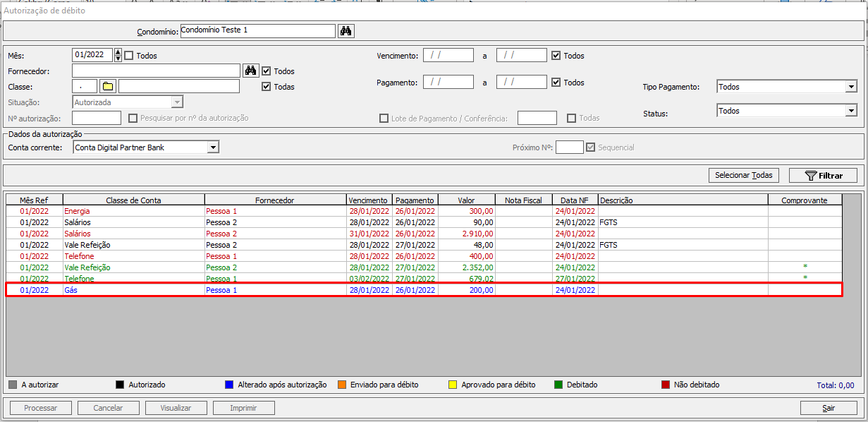Click the Imprimir button

pyautogui.click(x=243, y=408)
